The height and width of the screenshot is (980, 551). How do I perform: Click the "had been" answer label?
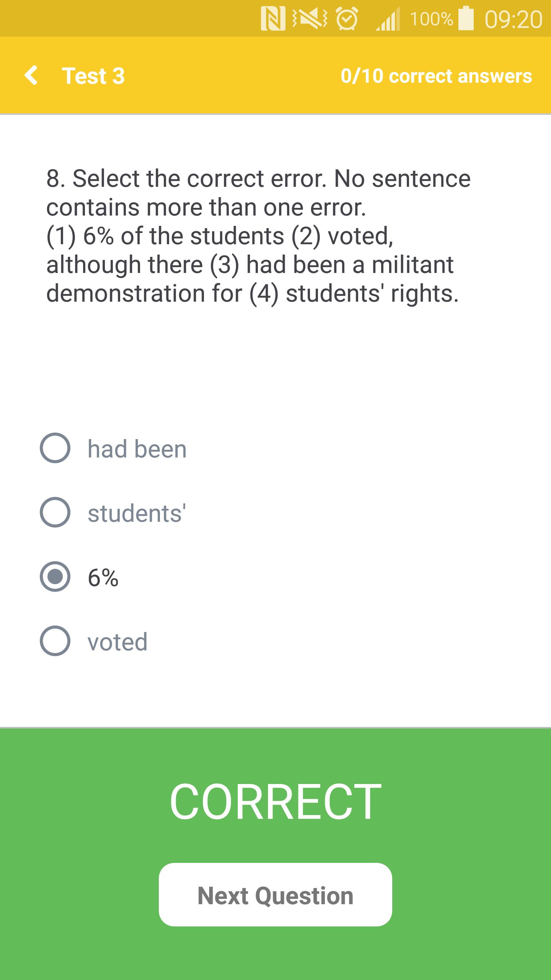tap(137, 449)
